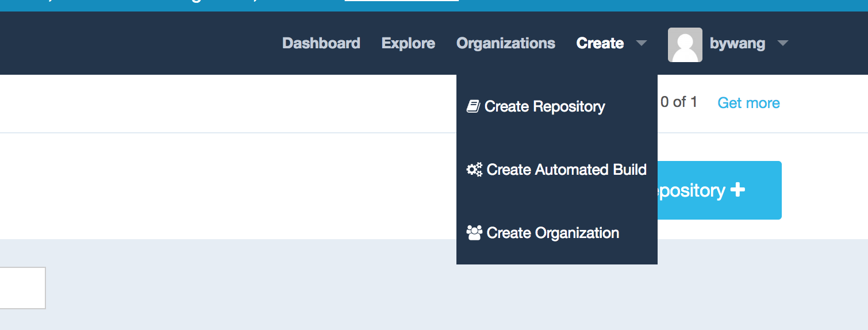Pick the Create Organization menu entry
This screenshot has width=868, height=330.
[x=552, y=233]
